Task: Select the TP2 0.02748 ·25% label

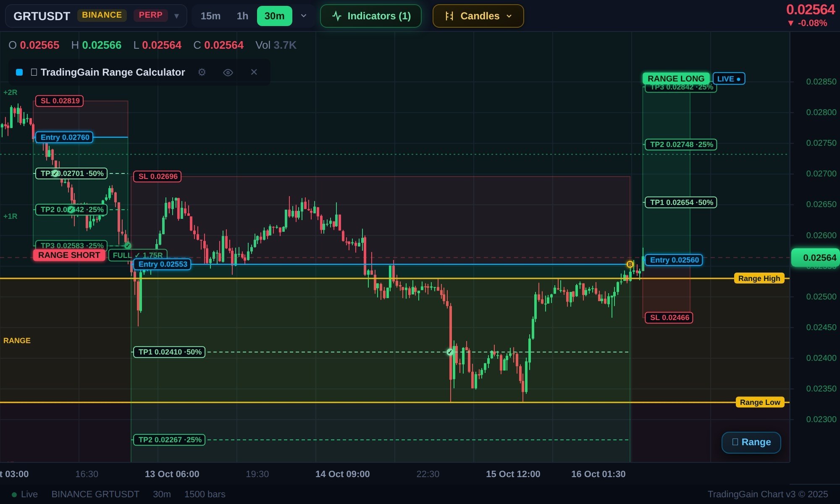Action: (681, 144)
